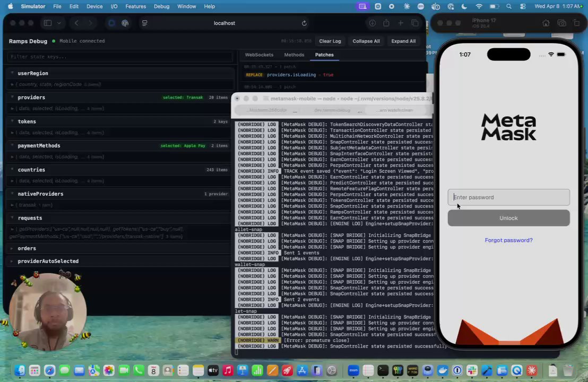Go back in the Safari window
This screenshot has height=382, width=588.
[76, 23]
